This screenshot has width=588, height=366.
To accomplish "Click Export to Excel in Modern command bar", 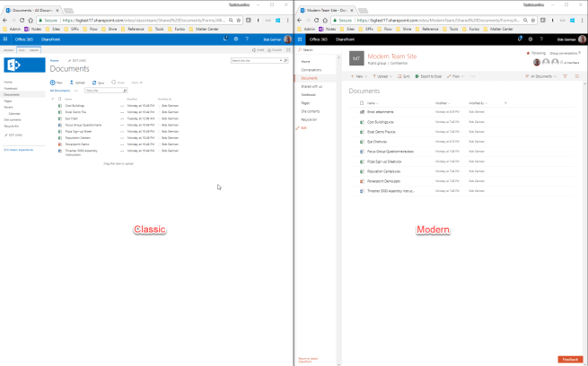I will click(428, 76).
